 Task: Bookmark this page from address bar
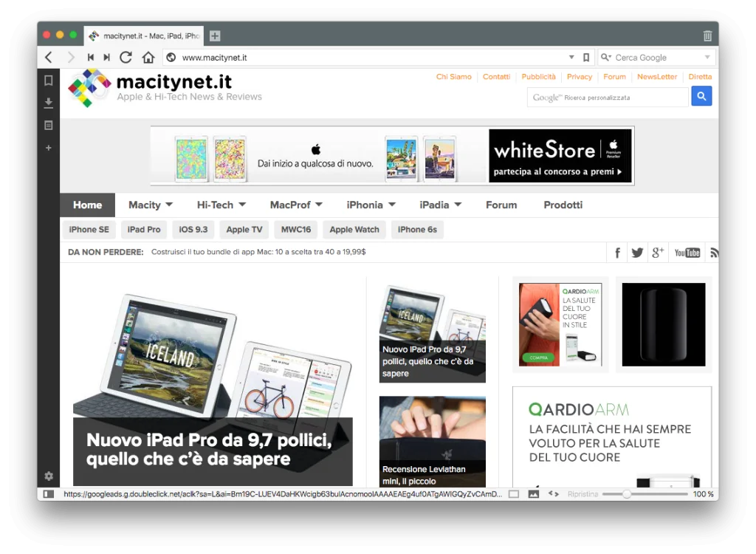click(586, 58)
